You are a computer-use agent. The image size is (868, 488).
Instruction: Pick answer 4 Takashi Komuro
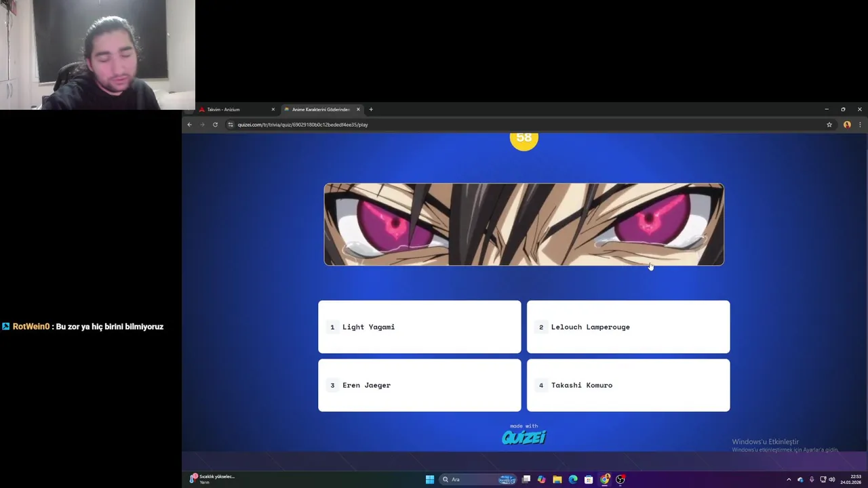[629, 385]
